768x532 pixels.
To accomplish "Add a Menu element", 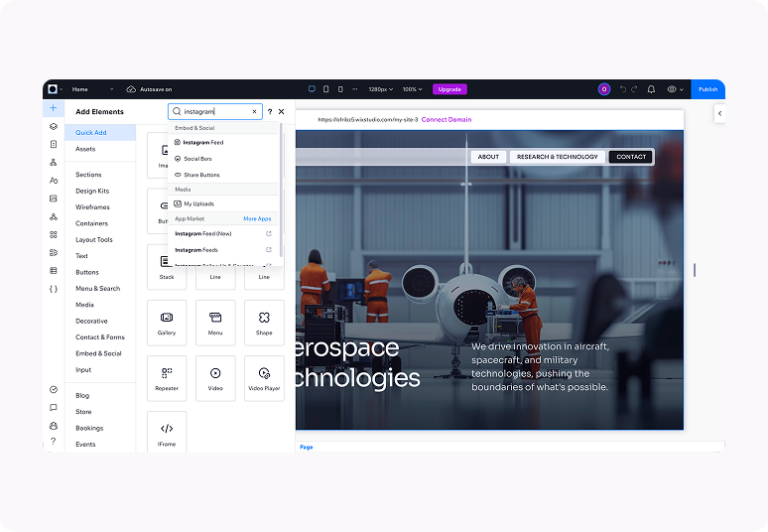I will (215, 323).
